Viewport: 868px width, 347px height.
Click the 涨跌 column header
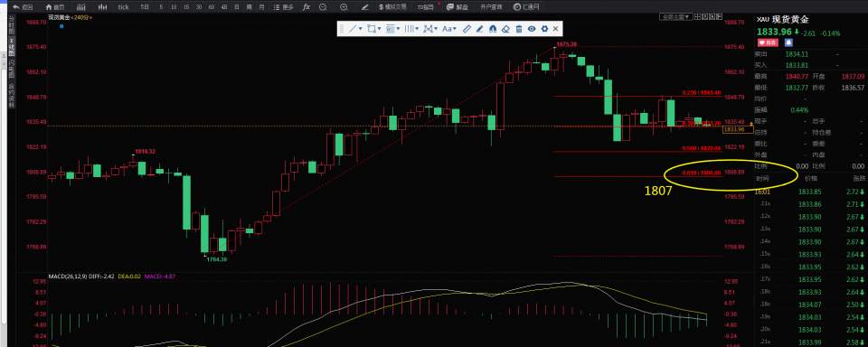coord(858,178)
